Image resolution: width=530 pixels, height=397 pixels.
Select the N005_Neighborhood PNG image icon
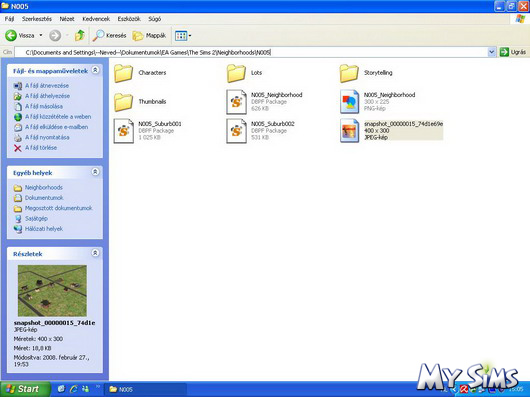(350, 102)
